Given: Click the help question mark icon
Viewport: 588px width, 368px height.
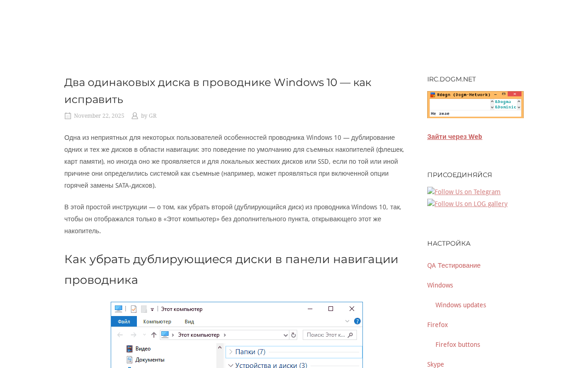Looking at the screenshot, I should 357,321.
